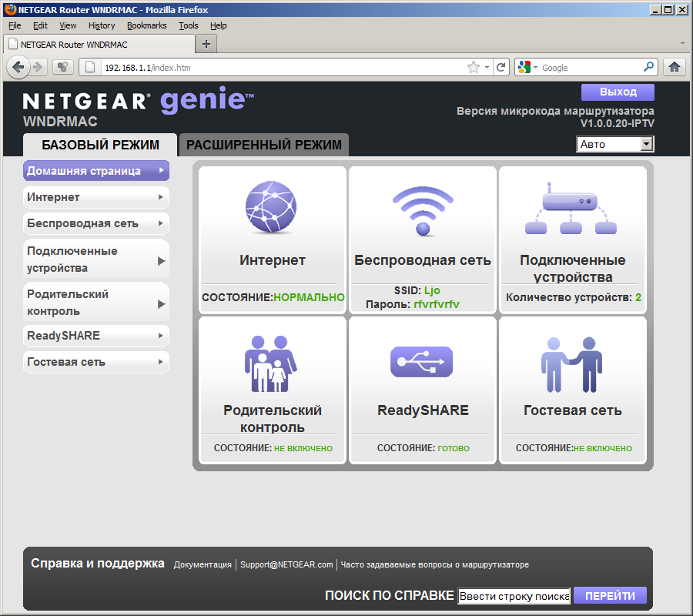
Task: Open the Документация link
Action: (203, 564)
